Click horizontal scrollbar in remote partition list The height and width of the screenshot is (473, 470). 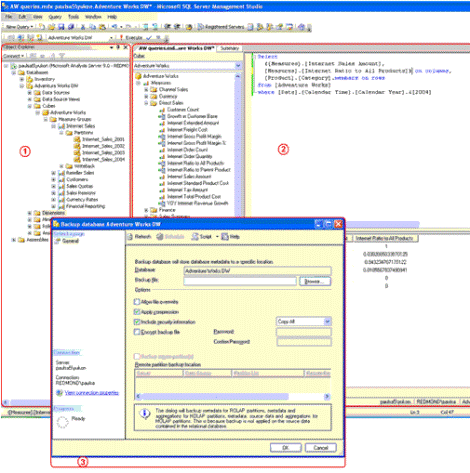[233, 396]
